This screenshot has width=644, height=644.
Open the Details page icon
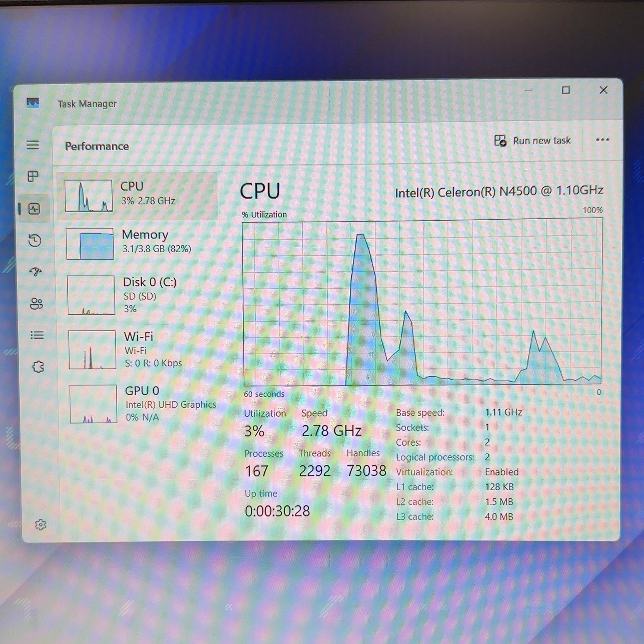coord(37,335)
